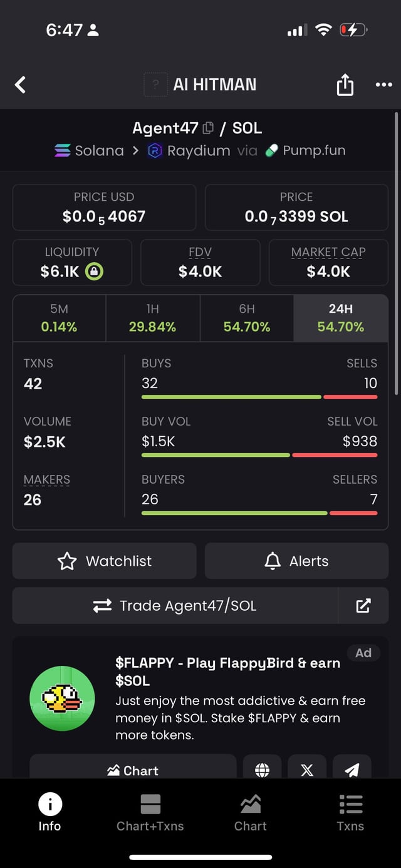Switch to the 6H timeframe

tap(247, 318)
